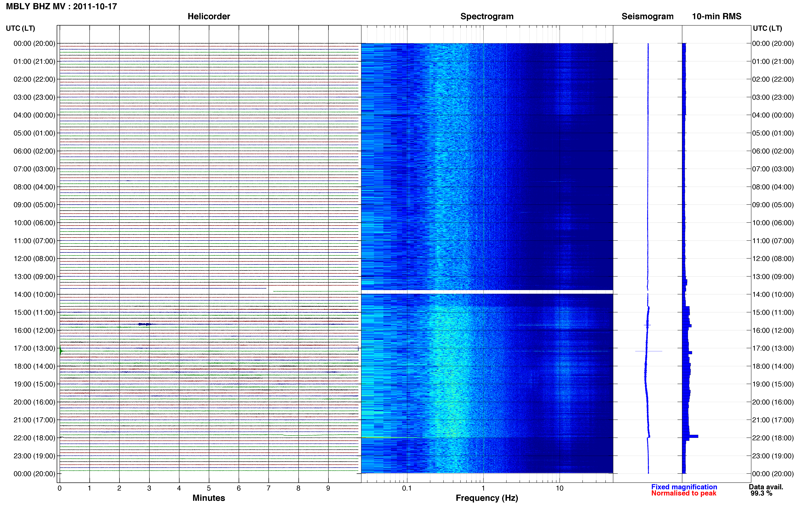The height and width of the screenshot is (508, 812).
Task: Click the 'Minutes' axis label
Action: tap(209, 498)
